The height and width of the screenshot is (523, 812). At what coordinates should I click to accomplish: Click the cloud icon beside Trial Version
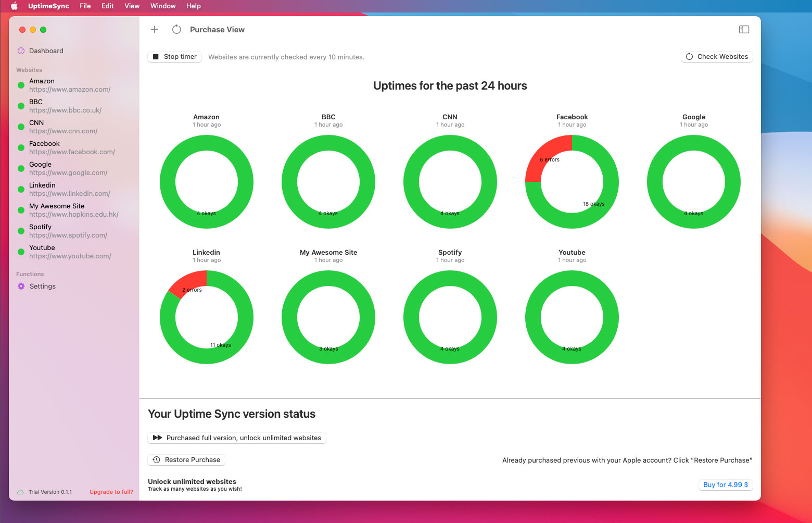[x=20, y=492]
